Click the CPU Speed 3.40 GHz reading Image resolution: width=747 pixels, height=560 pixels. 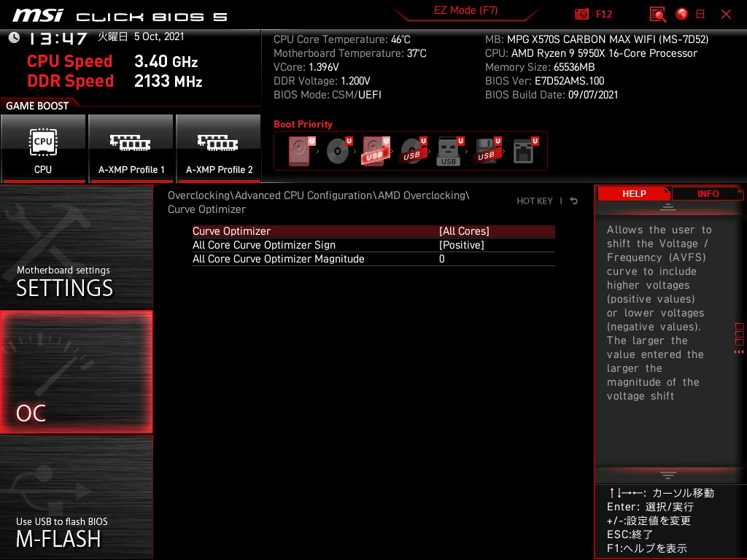click(x=112, y=61)
